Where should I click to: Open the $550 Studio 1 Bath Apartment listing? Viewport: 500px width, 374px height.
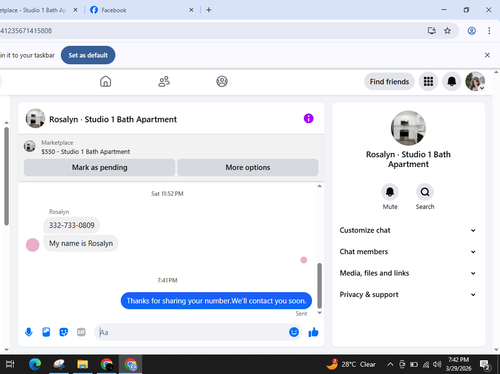[86, 152]
